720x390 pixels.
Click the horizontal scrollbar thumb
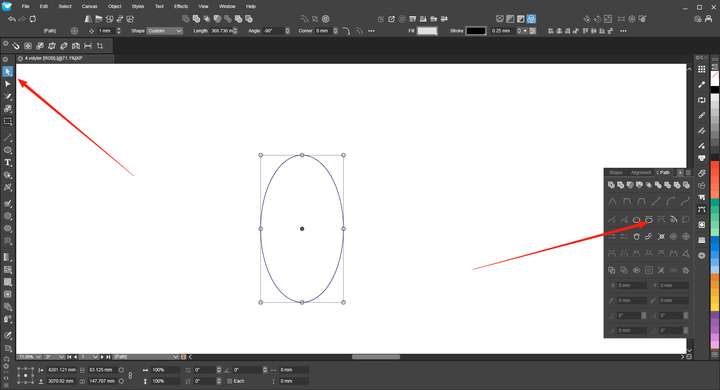pos(376,357)
